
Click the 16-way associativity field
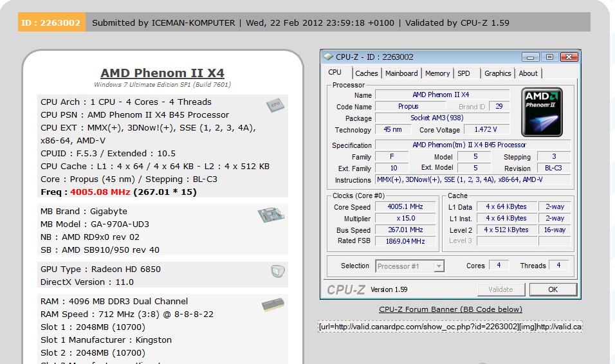click(x=555, y=230)
